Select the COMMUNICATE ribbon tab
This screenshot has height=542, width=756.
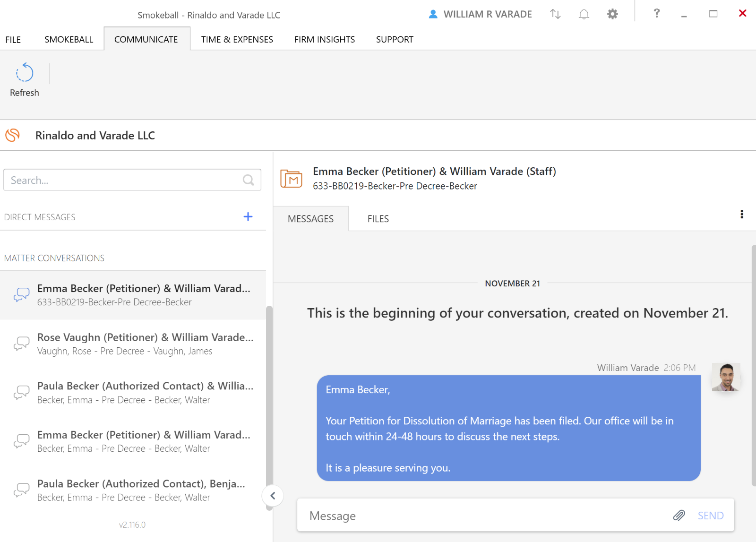coord(146,40)
